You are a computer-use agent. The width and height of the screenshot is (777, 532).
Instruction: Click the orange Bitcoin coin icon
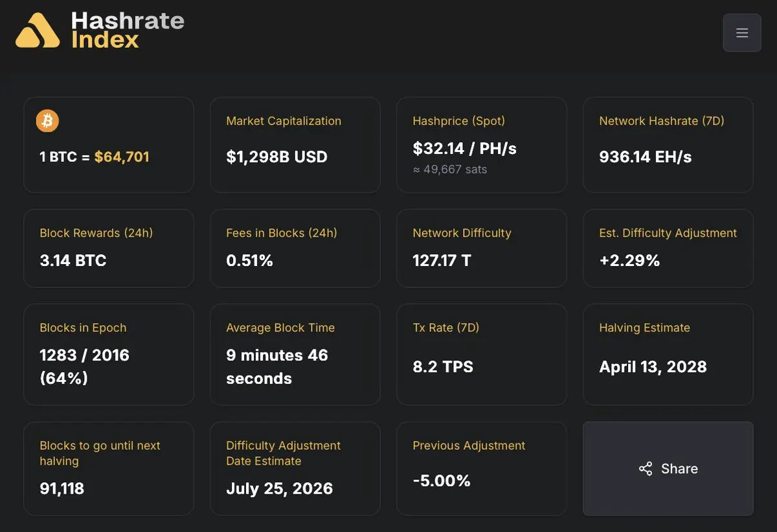(x=47, y=121)
